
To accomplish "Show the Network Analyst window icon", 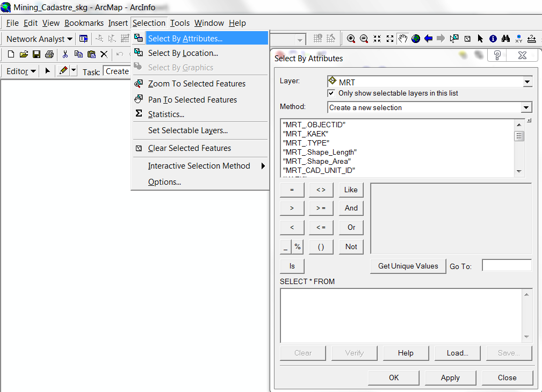I will pyautogui.click(x=83, y=39).
